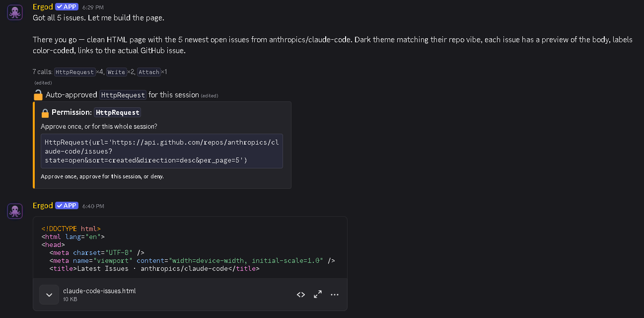Image resolution: width=644 pixels, height=318 pixels.
Task: Open Ergod username on the 6:29 PM message
Action: [x=43, y=7]
